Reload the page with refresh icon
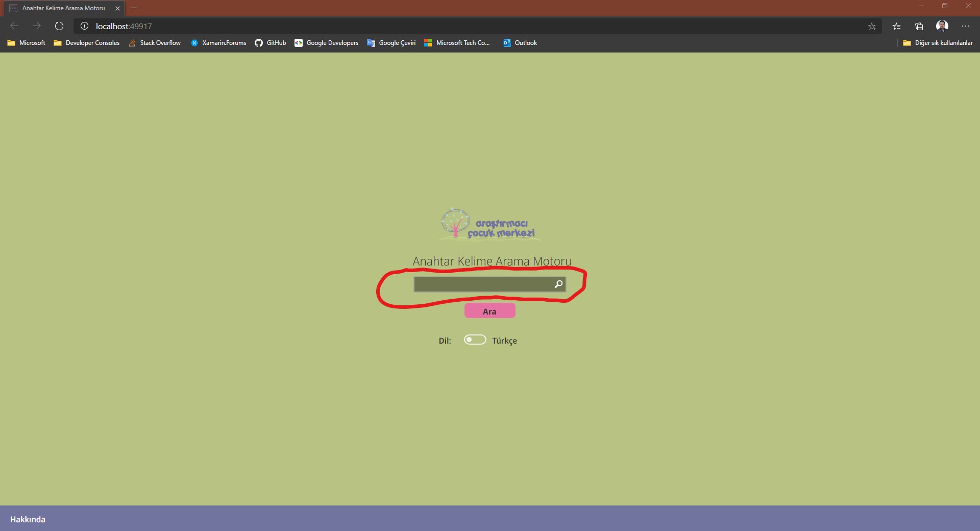Image resolution: width=980 pixels, height=531 pixels. [x=59, y=26]
